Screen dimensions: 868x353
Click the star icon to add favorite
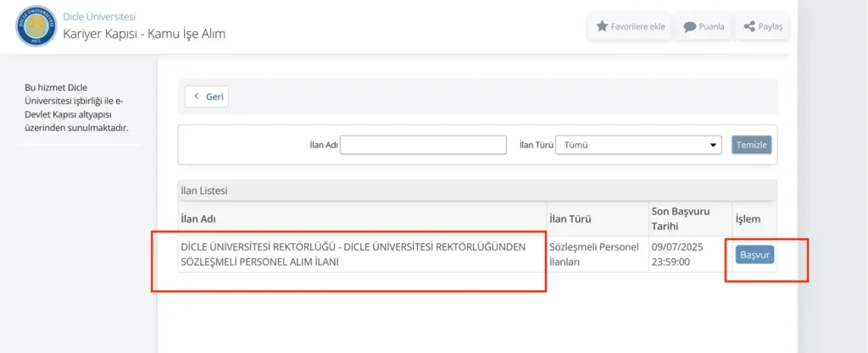603,26
